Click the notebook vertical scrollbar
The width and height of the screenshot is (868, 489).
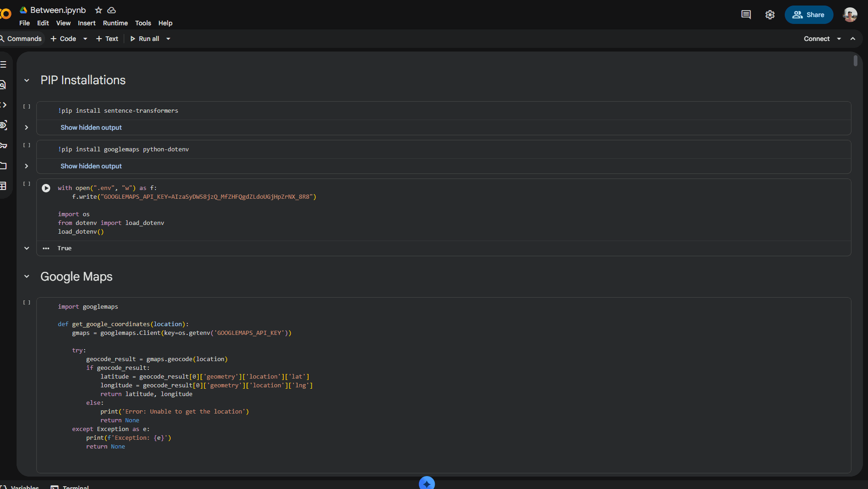[x=855, y=61]
